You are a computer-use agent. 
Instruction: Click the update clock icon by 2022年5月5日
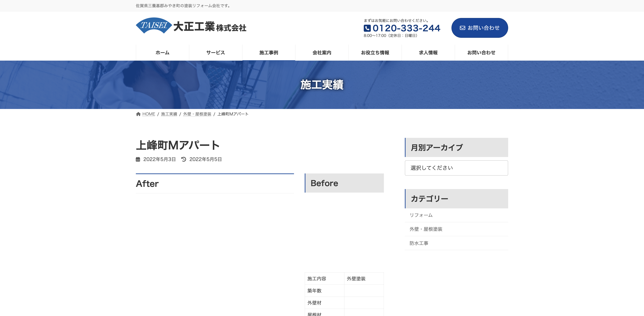coord(184,159)
